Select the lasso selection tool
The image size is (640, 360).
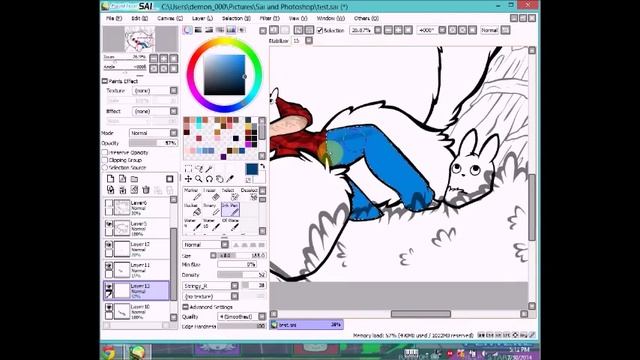[x=199, y=169]
